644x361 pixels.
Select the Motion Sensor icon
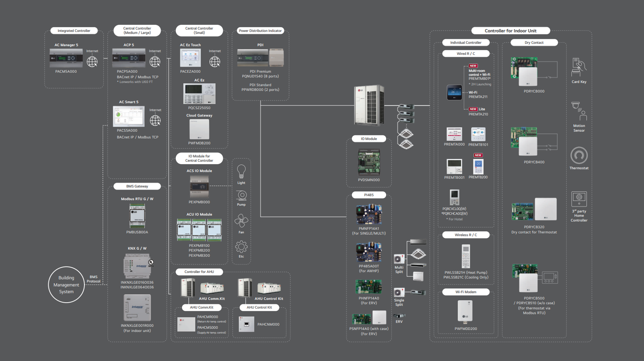[x=579, y=112]
